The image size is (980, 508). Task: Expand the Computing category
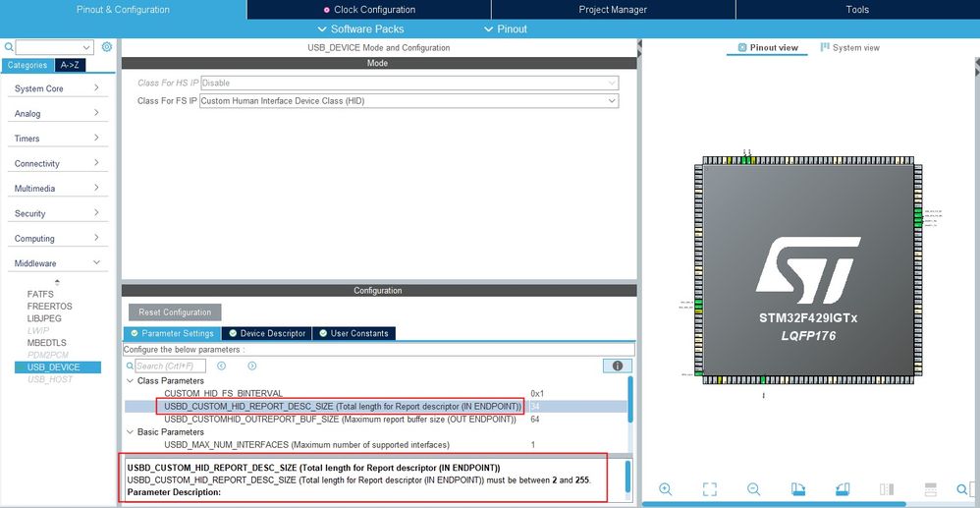point(57,239)
